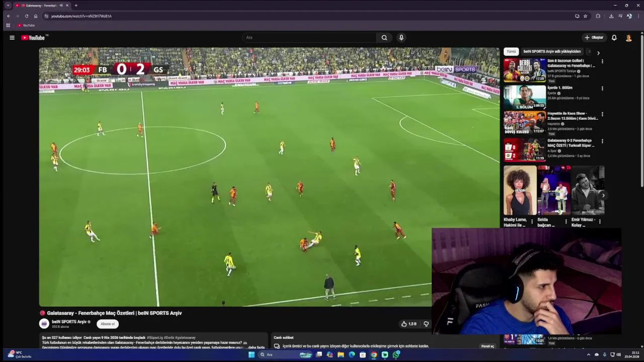Open Galatasaray 0-2 Fenerbahçe MAÇ ÖZETİ thumbnail

pyautogui.click(x=525, y=149)
